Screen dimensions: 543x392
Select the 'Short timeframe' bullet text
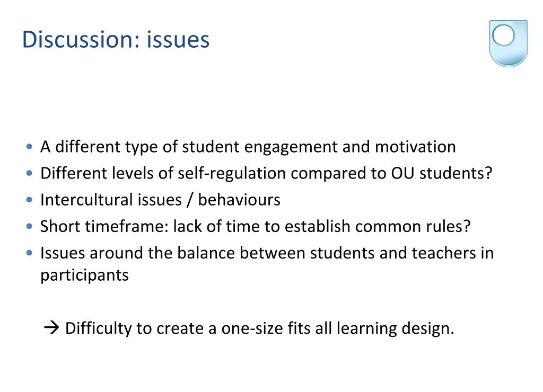[256, 226]
